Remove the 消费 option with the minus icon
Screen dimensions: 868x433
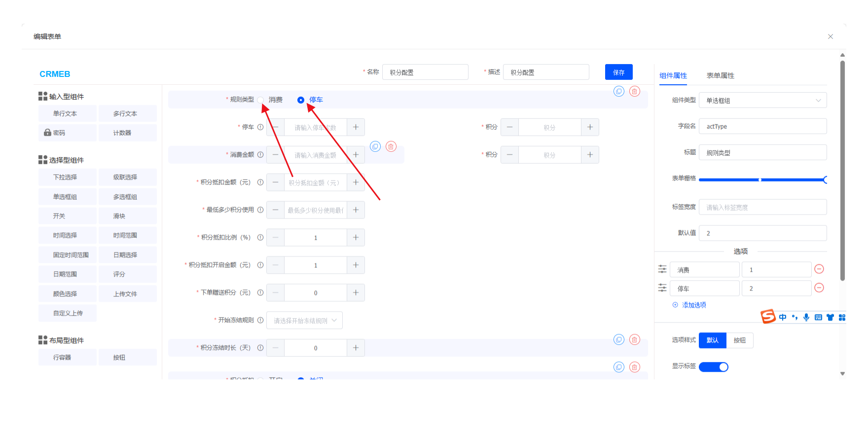[x=819, y=269]
